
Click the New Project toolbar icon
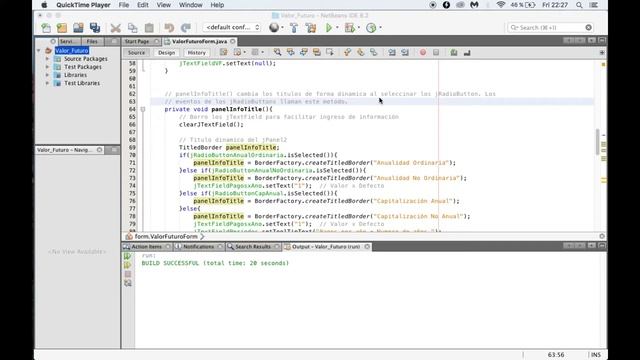click(62, 28)
